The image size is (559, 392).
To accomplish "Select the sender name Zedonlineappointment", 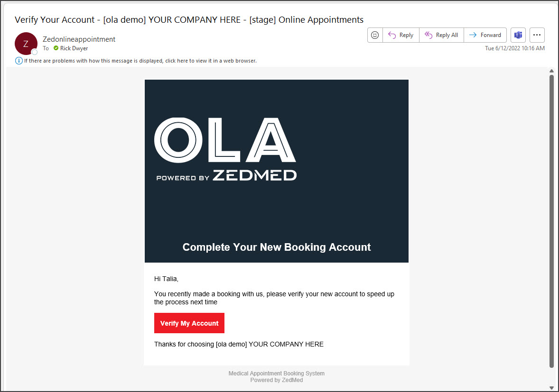I will click(79, 39).
